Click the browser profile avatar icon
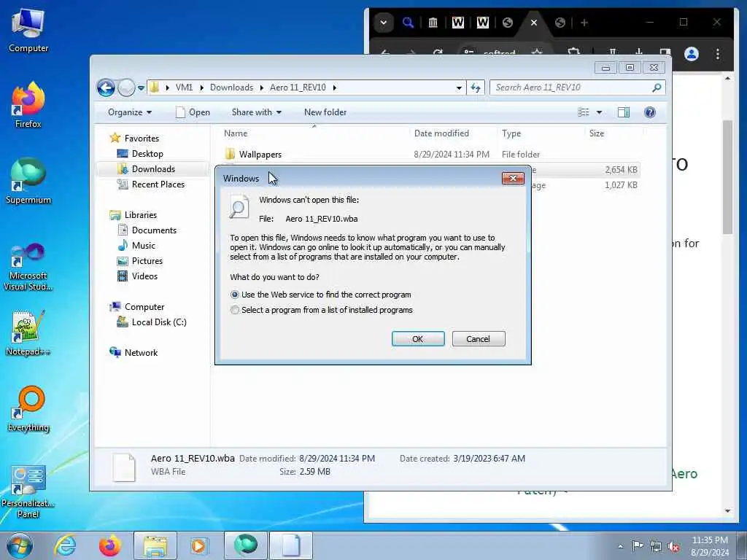747x560 pixels. (x=692, y=54)
